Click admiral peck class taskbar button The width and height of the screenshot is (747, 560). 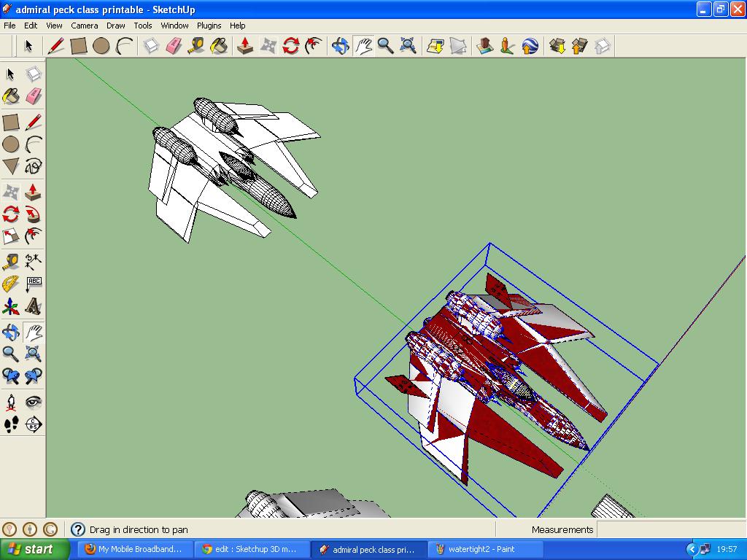[368, 549]
